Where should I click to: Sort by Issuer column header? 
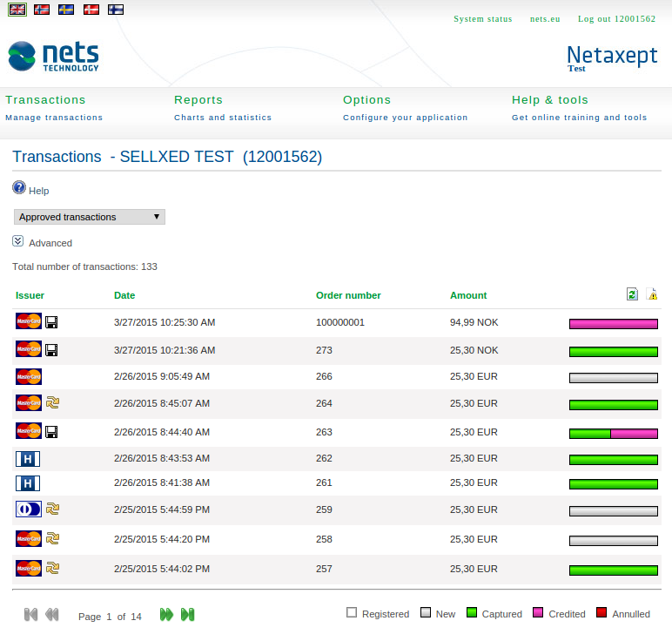click(30, 295)
